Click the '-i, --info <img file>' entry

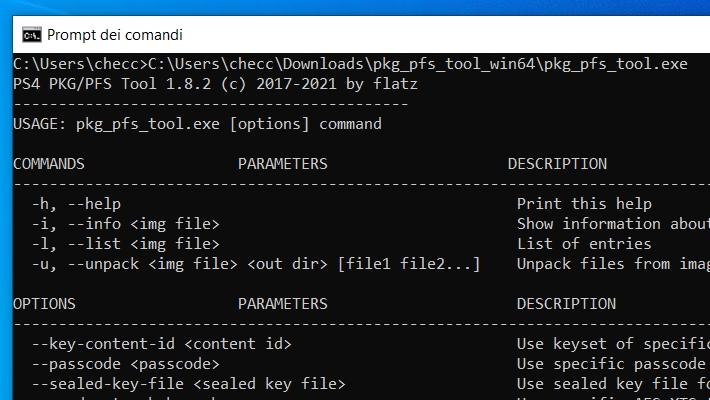point(125,224)
